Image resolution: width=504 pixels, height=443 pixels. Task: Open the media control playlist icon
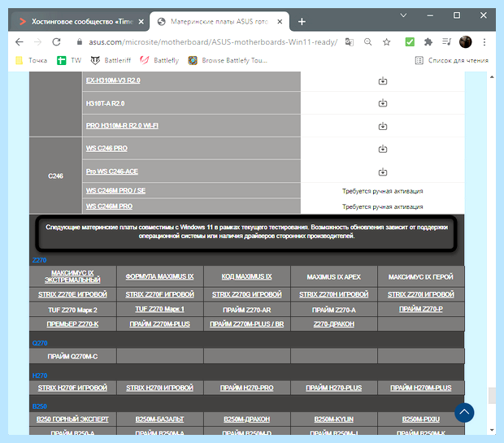[446, 41]
